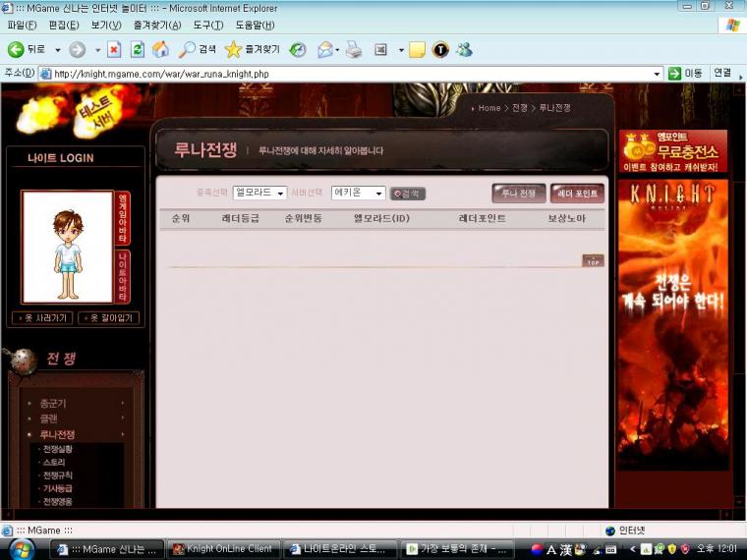The height and width of the screenshot is (560, 747).
Task: Open the Edit icon dropdown arrow
Action: [401, 50]
